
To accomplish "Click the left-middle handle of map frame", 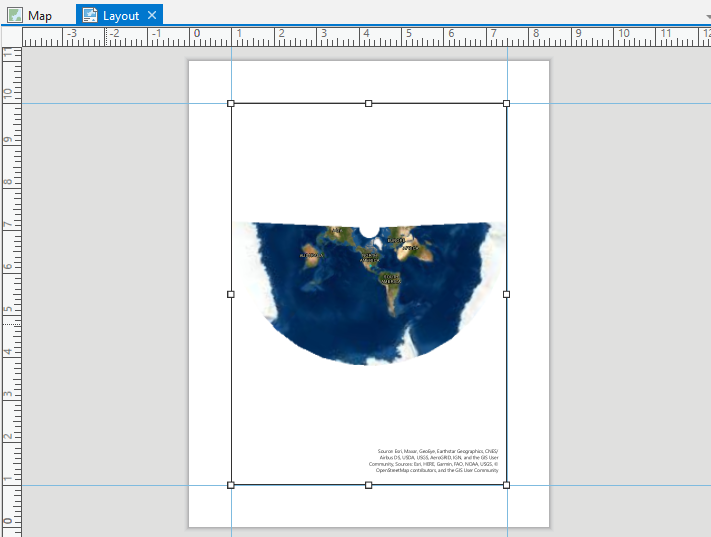I will [x=231, y=294].
